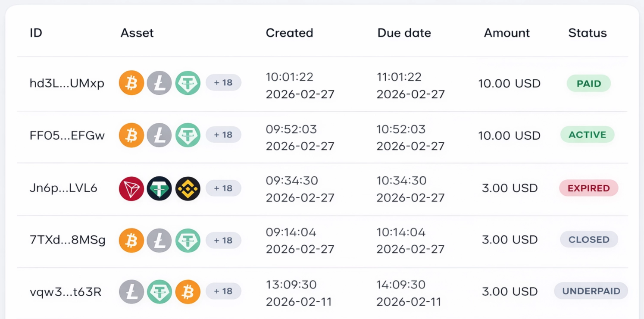The width and height of the screenshot is (644, 319).
Task: Click the Bitcoin icon in the hd3L...UMxp row
Action: (x=131, y=83)
